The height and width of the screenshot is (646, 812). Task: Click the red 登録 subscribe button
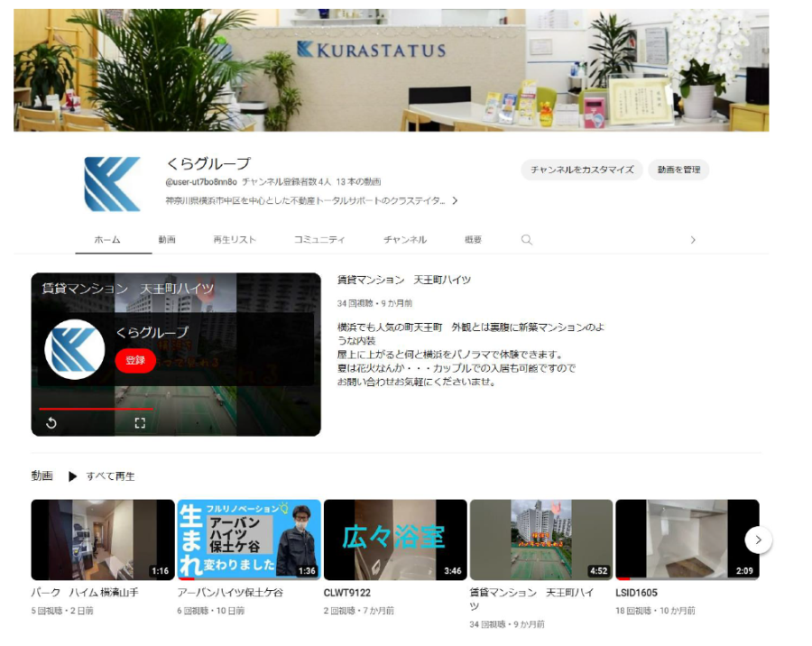point(135,360)
